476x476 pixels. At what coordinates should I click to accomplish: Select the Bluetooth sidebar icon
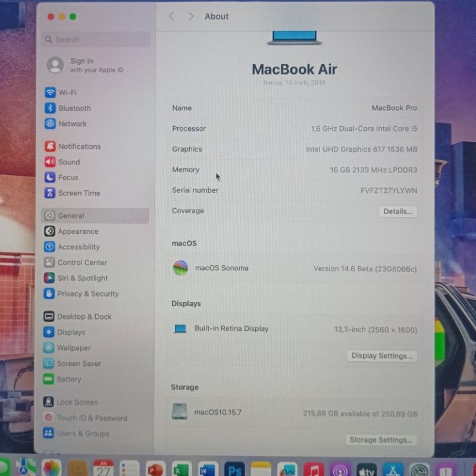[50, 108]
